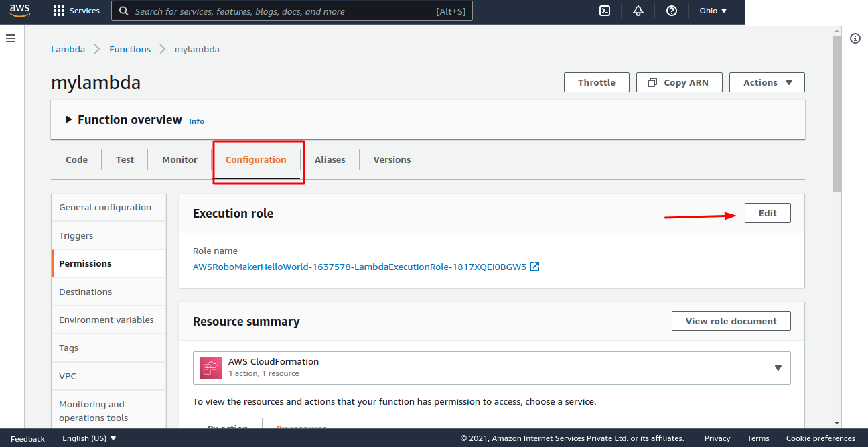This screenshot has height=447, width=868.
Task: Click the AWS CloudFormation service icon
Action: [211, 368]
